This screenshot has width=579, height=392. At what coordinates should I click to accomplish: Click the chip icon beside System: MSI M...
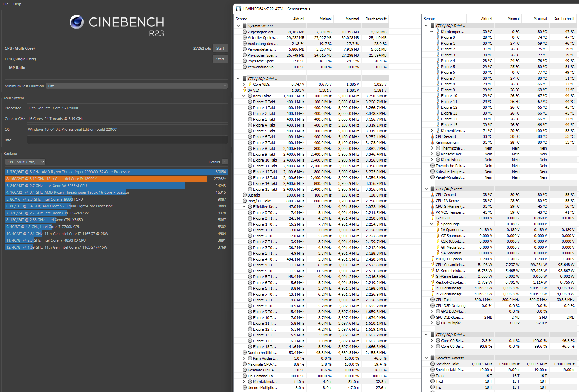point(245,26)
